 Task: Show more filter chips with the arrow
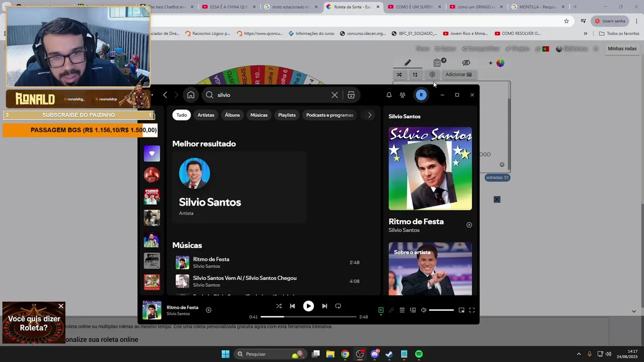click(370, 115)
